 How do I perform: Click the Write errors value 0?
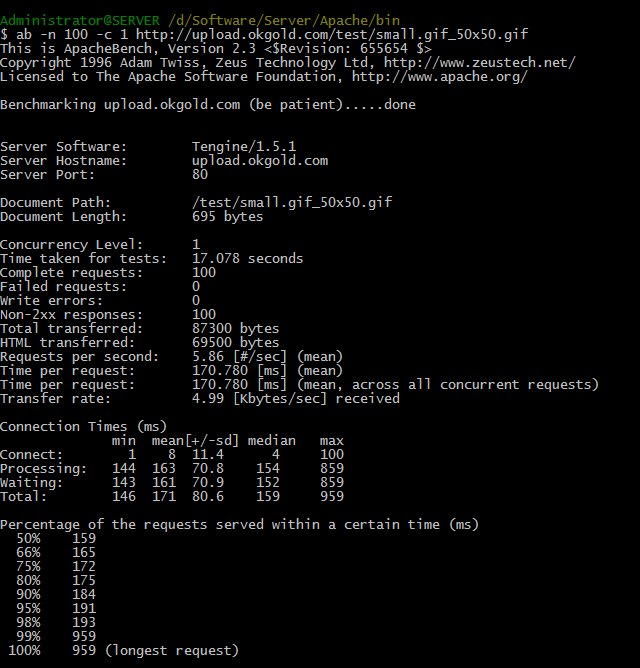pyautogui.click(x=196, y=301)
